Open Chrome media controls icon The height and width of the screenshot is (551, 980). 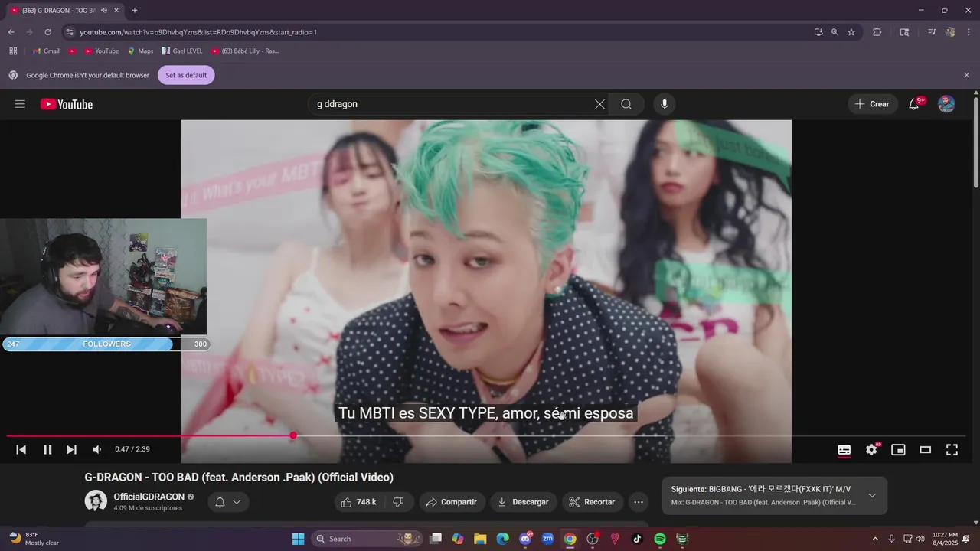[932, 32]
